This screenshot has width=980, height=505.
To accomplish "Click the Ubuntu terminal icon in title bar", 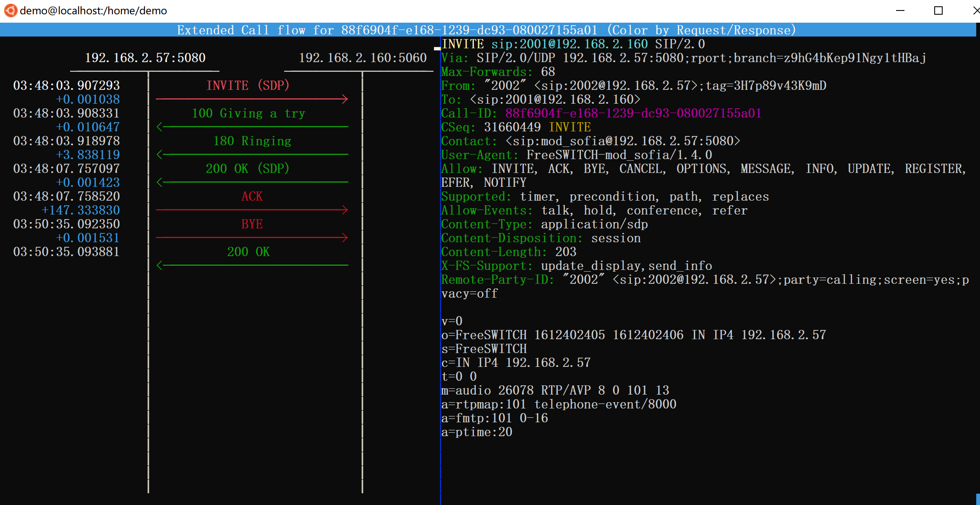I will coord(10,10).
